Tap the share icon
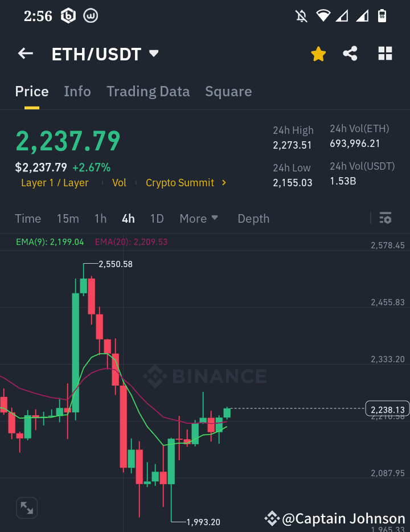 click(350, 54)
